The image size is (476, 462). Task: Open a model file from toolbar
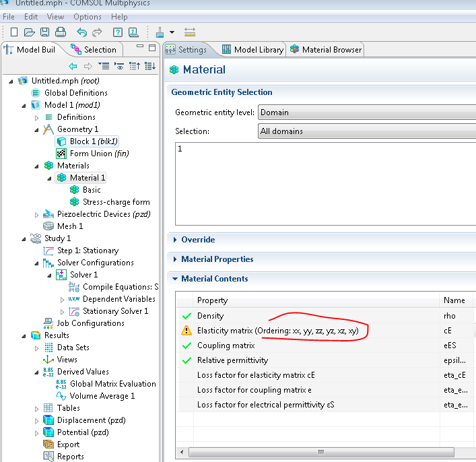[x=29, y=32]
